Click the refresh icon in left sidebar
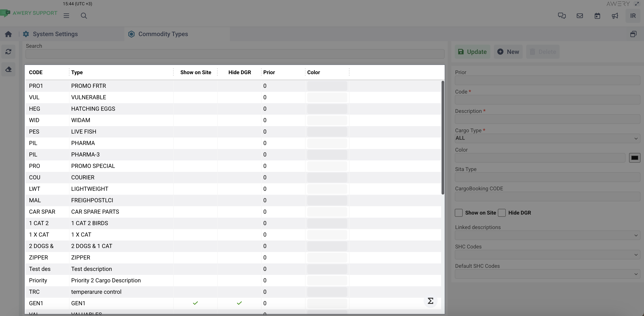Screen dimensions: 644x316 coord(8,52)
